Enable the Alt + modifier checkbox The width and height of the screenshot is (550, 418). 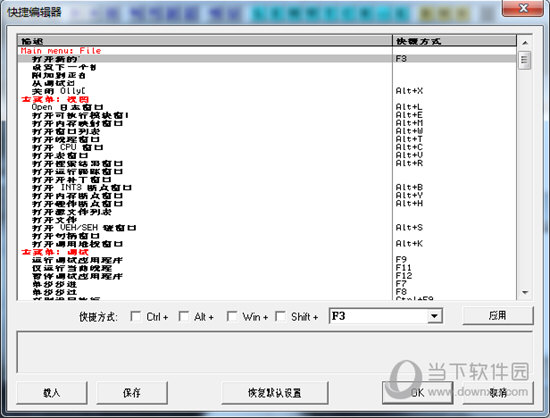pyautogui.click(x=184, y=316)
